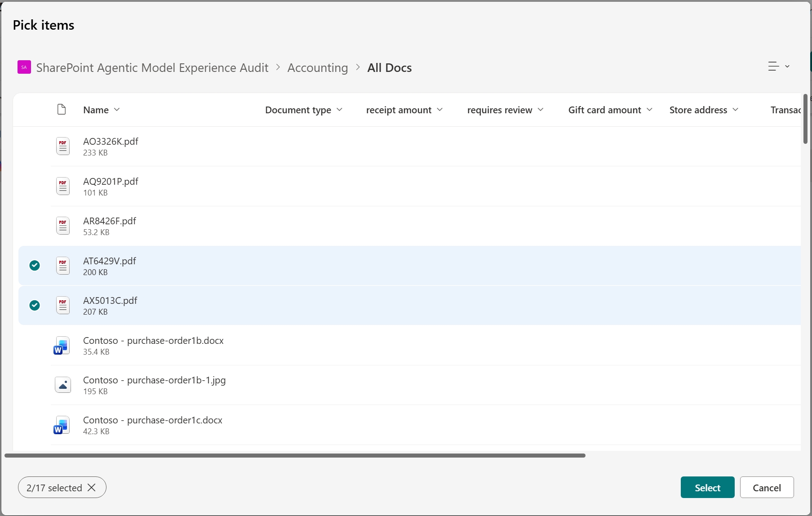Click the PDF icon for AO3326K.pdf

coord(63,146)
